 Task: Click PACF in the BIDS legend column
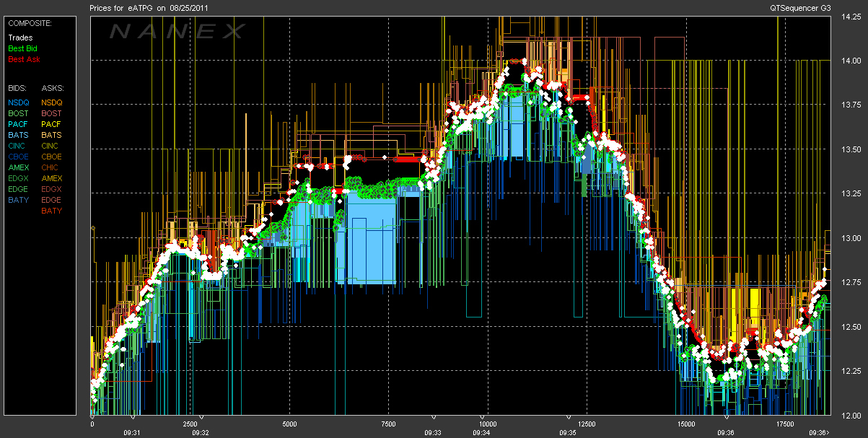click(x=18, y=124)
